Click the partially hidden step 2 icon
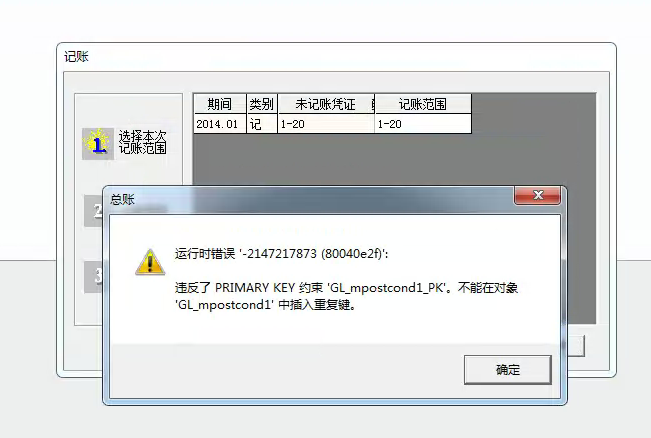 pyautogui.click(x=93, y=211)
